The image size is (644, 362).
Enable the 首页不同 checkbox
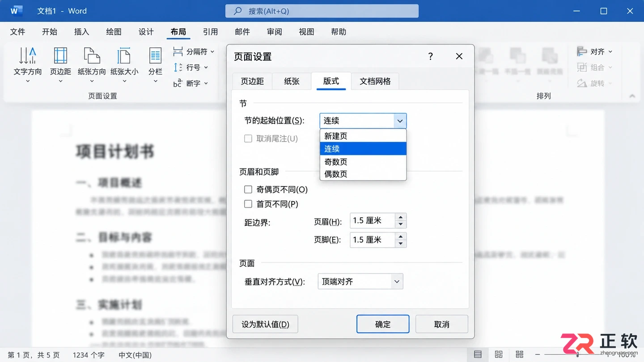click(248, 204)
